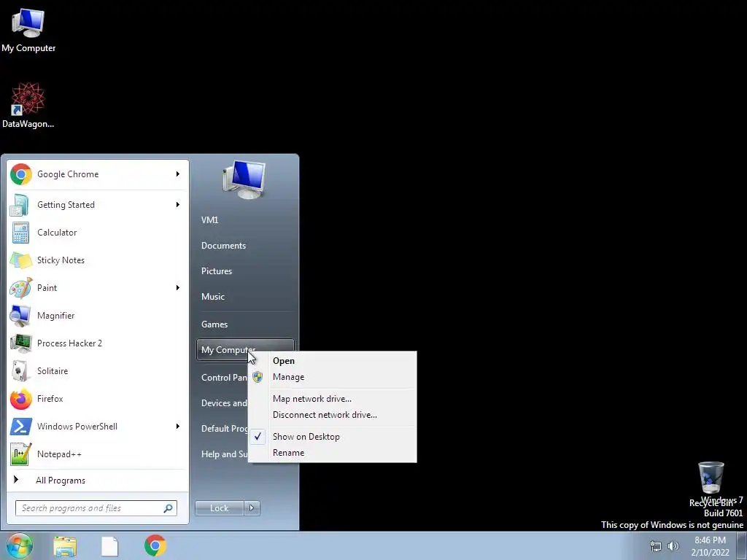Click the blank document taskbar icon
The width and height of the screenshot is (747, 560).
click(109, 546)
